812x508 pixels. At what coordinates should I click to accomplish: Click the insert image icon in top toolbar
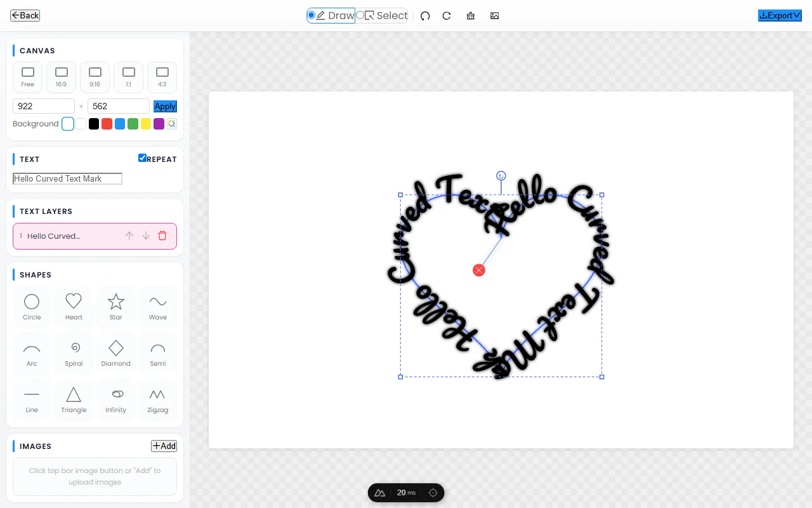pos(495,16)
